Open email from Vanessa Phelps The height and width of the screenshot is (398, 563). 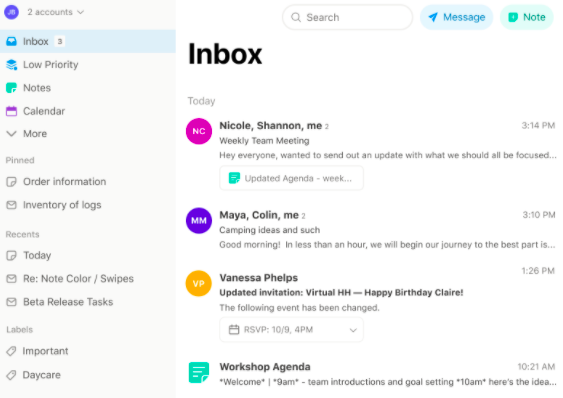click(x=259, y=278)
